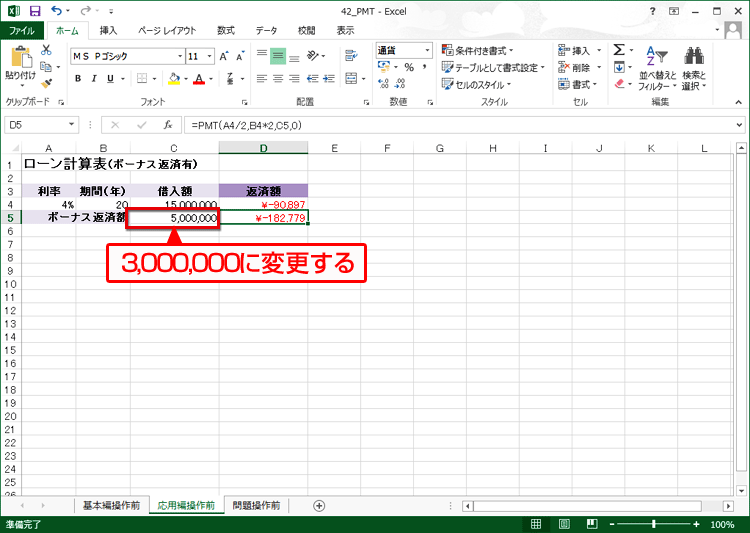Open the Insert Function fx dialog

(167, 125)
